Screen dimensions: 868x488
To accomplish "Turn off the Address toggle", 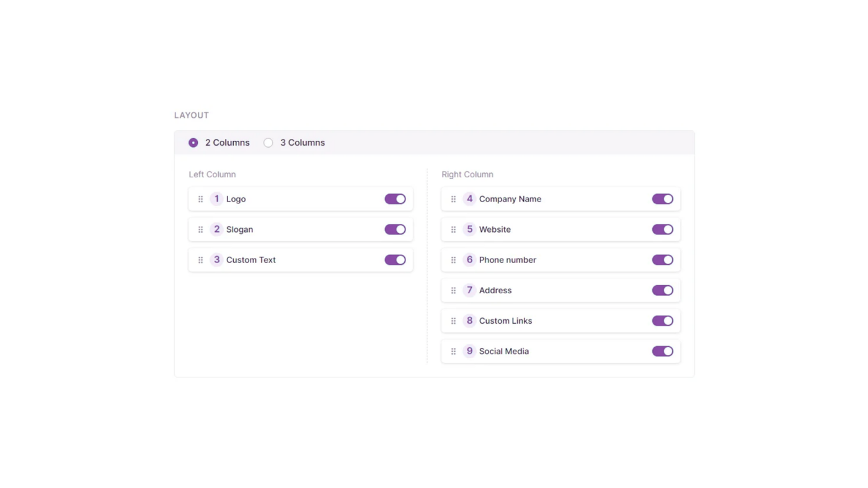I will (662, 290).
